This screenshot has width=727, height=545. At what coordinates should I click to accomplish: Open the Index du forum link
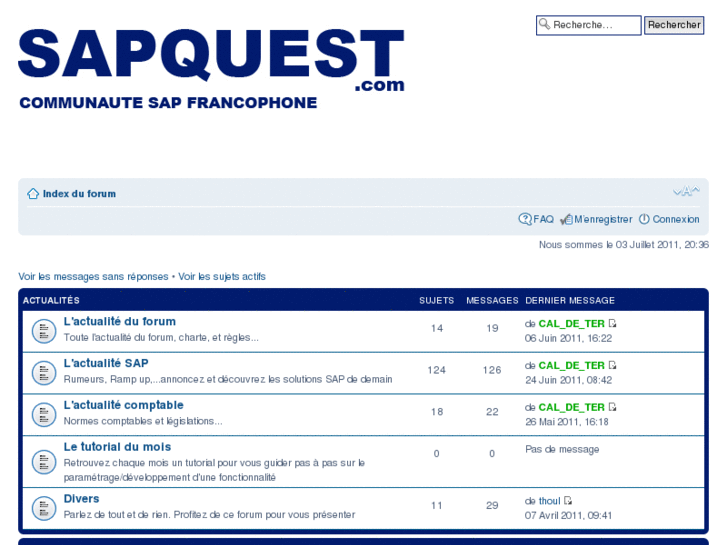79,194
